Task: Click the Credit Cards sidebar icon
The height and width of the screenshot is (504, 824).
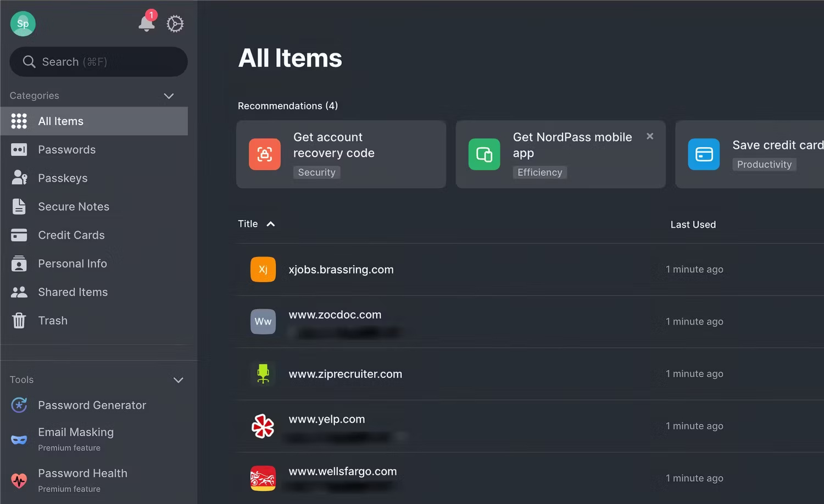Action: point(19,235)
